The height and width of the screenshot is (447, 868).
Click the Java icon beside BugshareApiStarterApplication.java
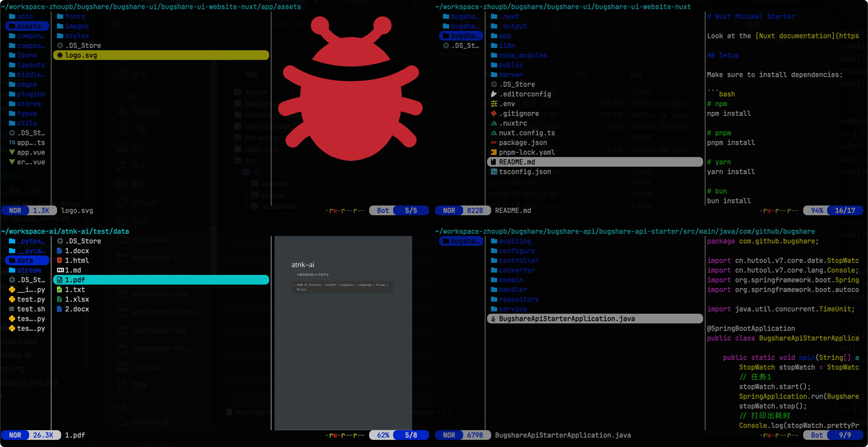[x=493, y=319]
